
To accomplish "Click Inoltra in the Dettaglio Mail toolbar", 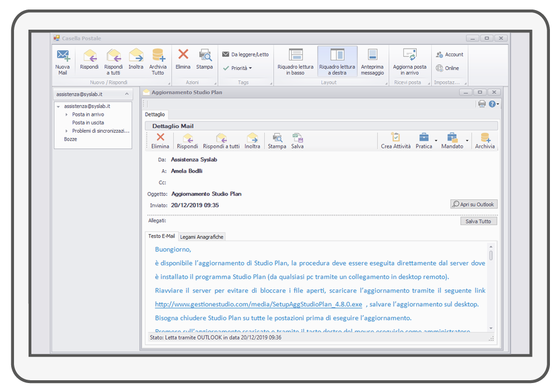I will tap(253, 141).
